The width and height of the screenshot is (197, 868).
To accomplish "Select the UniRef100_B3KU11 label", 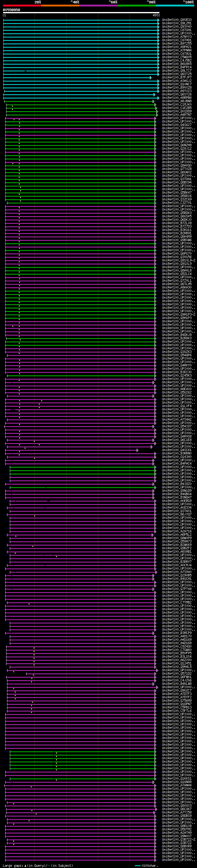I will pos(177,230).
